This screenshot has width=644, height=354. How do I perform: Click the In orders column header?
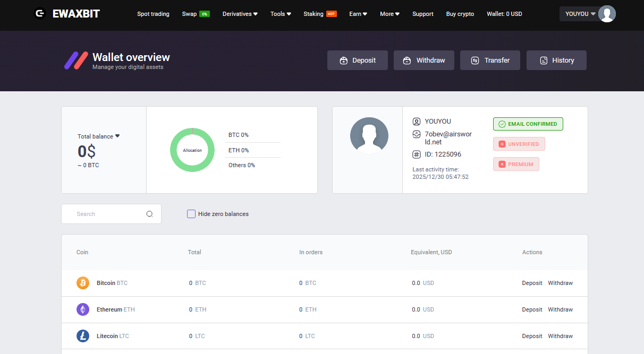(311, 252)
